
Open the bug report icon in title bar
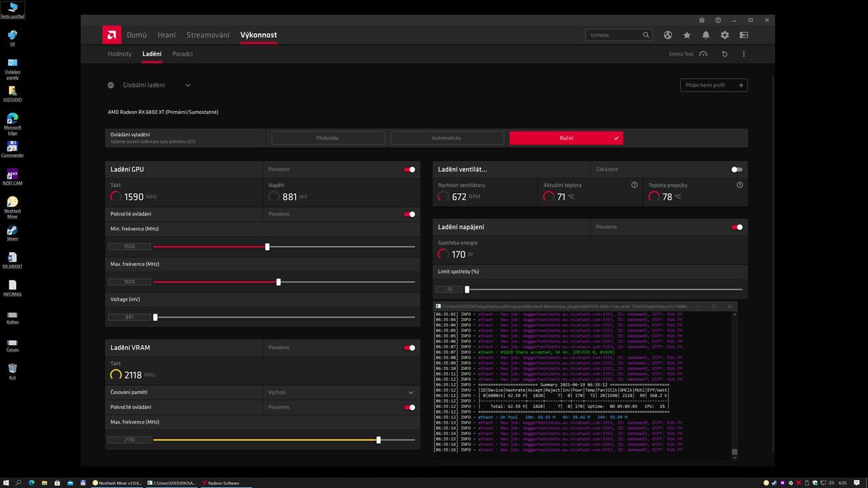(x=702, y=20)
